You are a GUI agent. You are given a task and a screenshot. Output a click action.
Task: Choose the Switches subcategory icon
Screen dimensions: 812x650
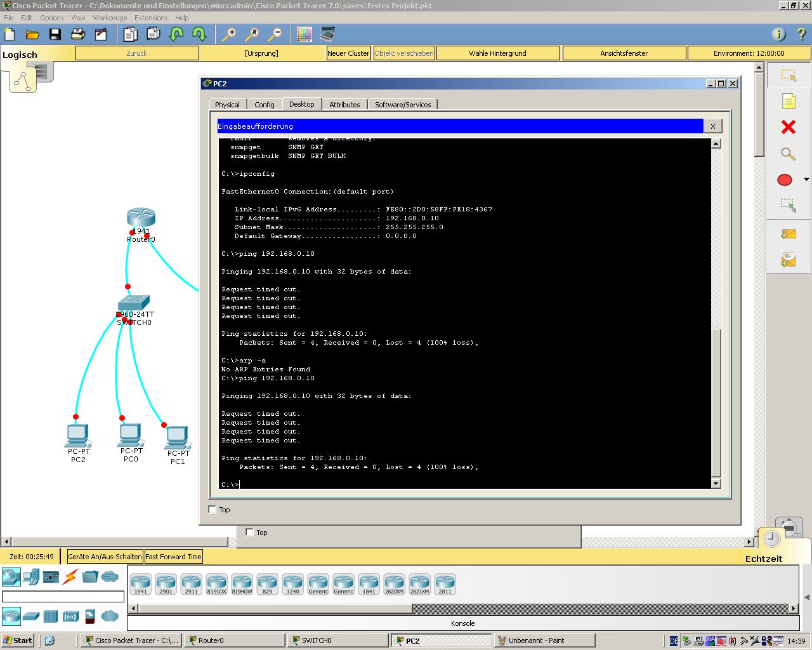point(31,616)
